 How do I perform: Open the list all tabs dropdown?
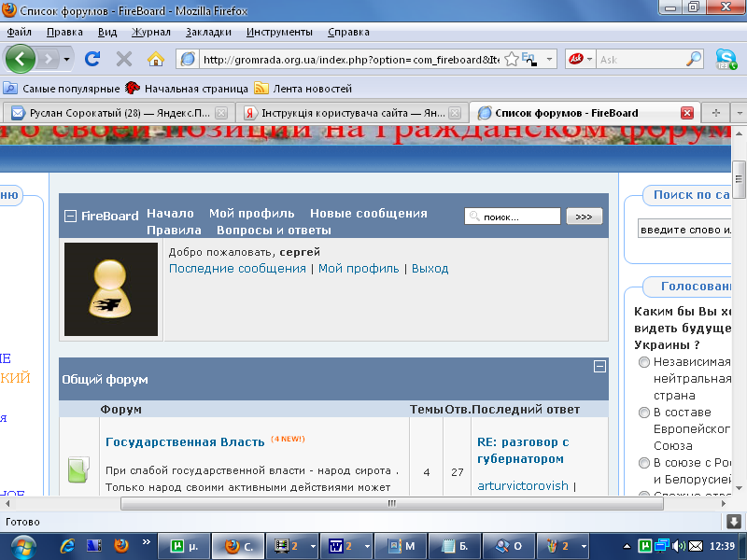pyautogui.click(x=740, y=113)
